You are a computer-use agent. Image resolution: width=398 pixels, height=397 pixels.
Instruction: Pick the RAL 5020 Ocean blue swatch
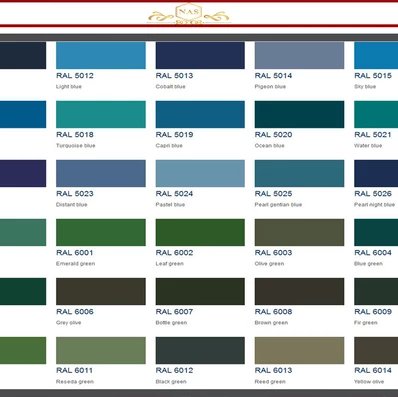(x=299, y=114)
